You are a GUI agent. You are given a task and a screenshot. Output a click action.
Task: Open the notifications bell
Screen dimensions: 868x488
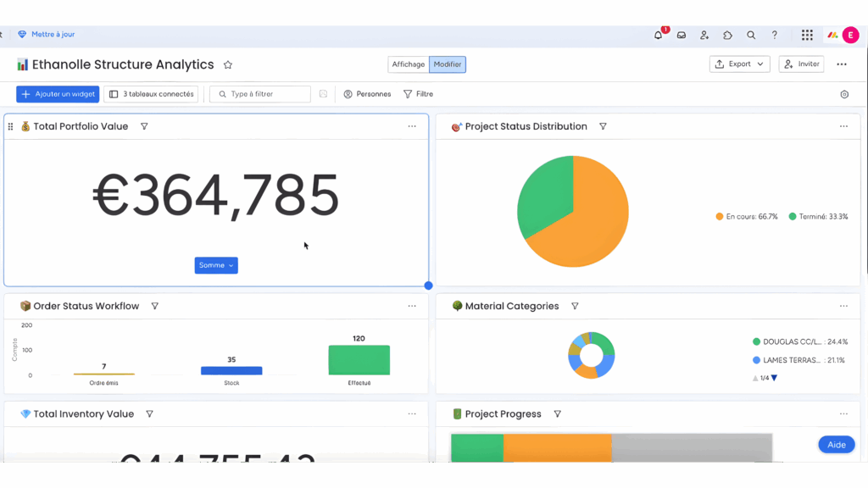658,35
